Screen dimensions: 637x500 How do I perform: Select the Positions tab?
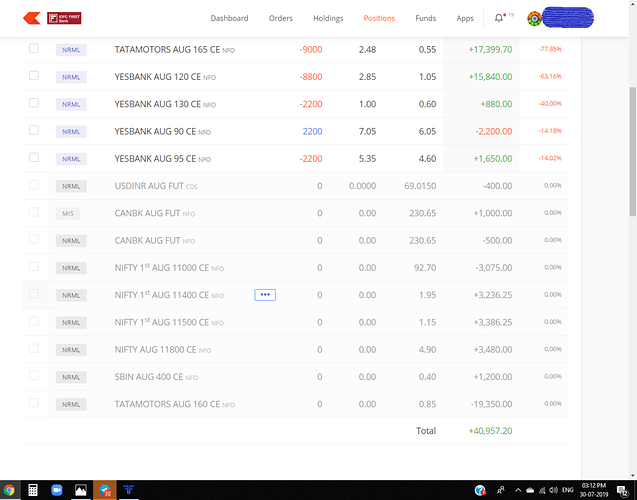[379, 18]
